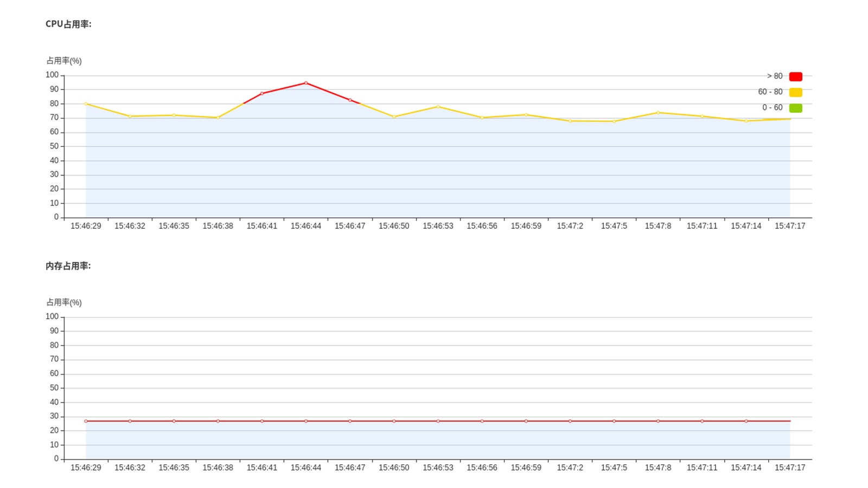Click CPU chart x-axis label 15:46:50

coord(394,226)
